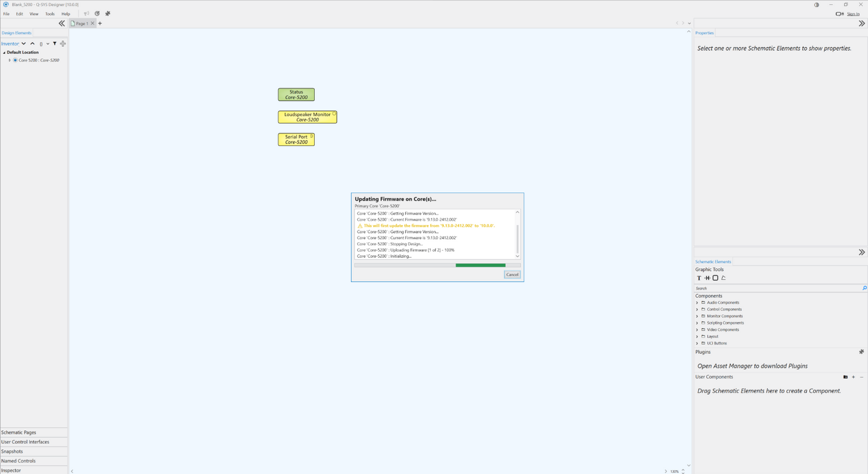Open the Inspector section
868x474 pixels.
click(x=34, y=470)
